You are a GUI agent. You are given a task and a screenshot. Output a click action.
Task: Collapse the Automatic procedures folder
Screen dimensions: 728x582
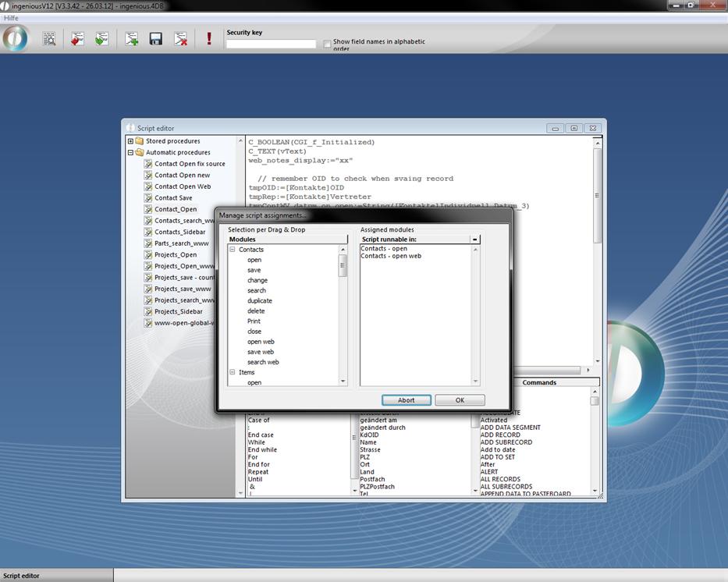(130, 152)
